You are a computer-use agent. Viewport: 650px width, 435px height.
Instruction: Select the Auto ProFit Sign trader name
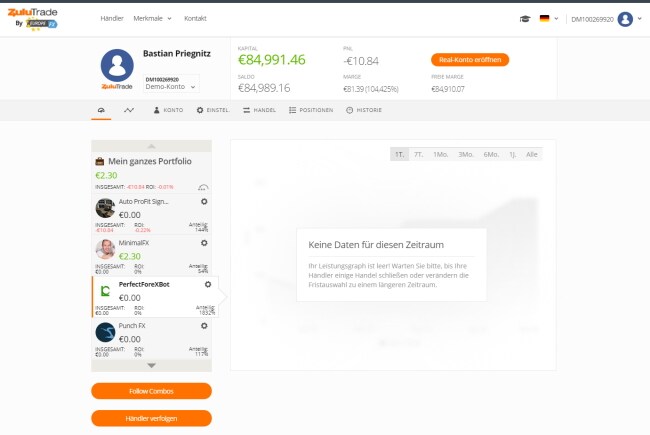143,202
